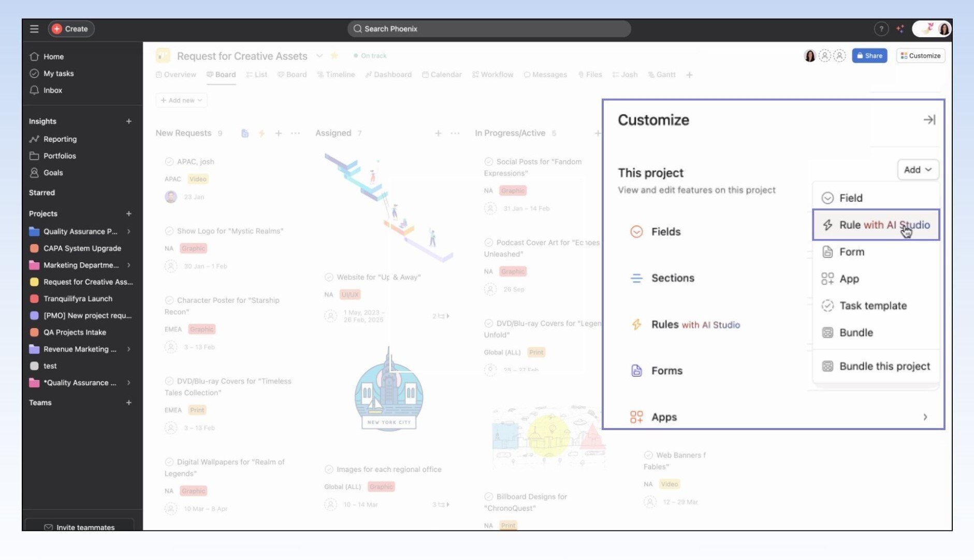
Task: Open Reporting from the sidebar icon
Action: (x=35, y=139)
